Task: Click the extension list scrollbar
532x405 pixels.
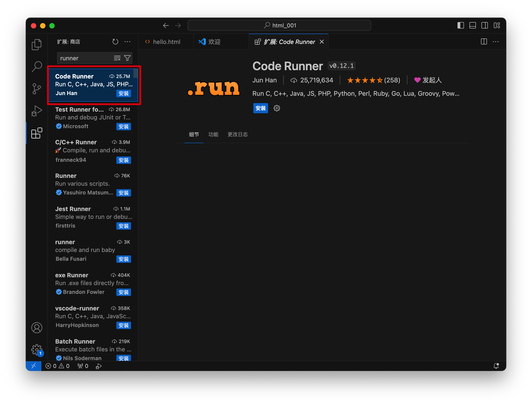Action: click(136, 74)
